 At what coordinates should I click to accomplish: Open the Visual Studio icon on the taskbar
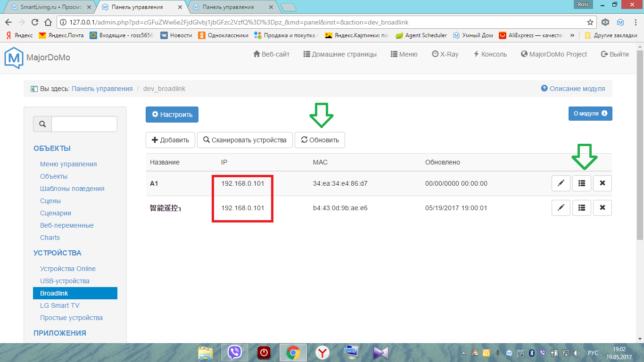pos(380,353)
